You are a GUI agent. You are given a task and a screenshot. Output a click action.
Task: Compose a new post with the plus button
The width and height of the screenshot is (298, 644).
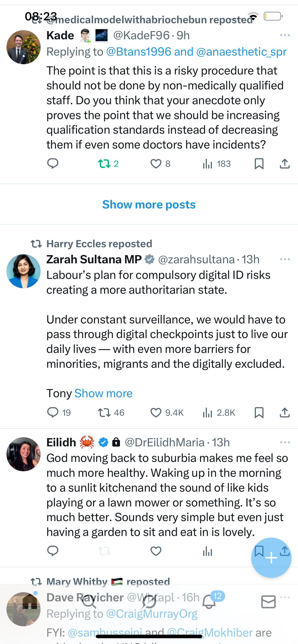pos(271,558)
